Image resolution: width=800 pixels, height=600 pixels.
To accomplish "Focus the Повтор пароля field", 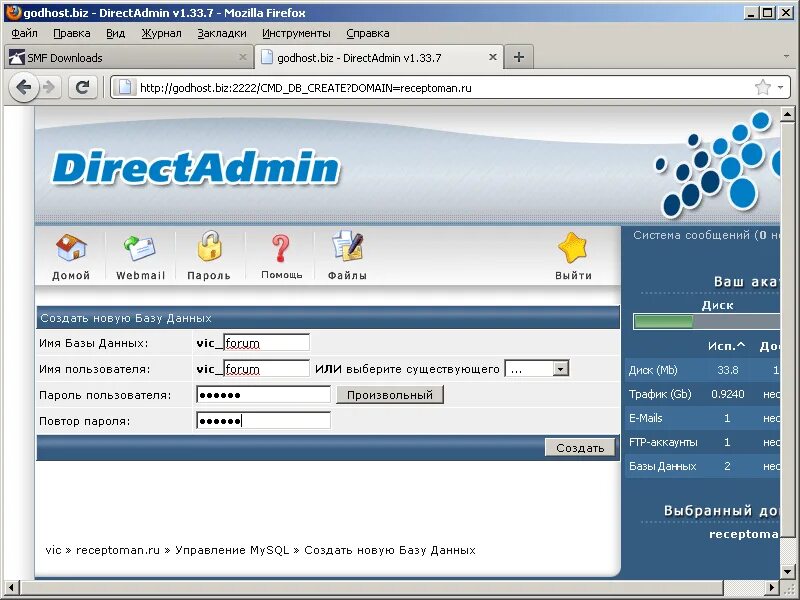I will pos(263,421).
